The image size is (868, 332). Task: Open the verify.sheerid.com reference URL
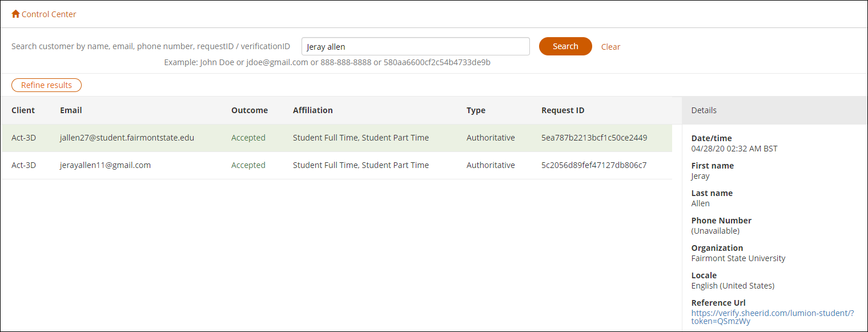click(772, 317)
